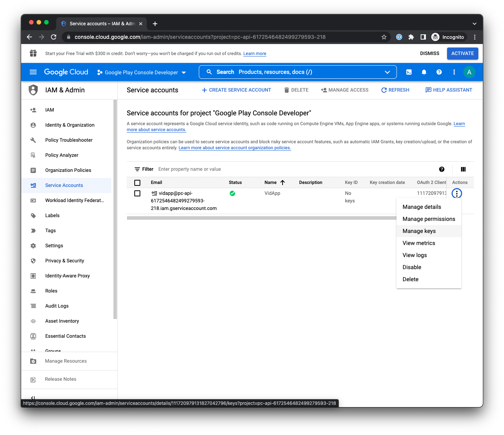Activate the free trial
Screen dimensions: 504x435
point(463,54)
